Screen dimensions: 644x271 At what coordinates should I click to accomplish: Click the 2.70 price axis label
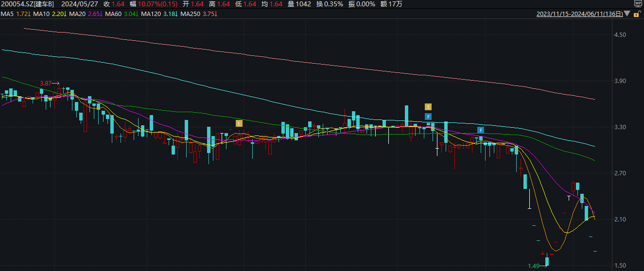(x=620, y=173)
